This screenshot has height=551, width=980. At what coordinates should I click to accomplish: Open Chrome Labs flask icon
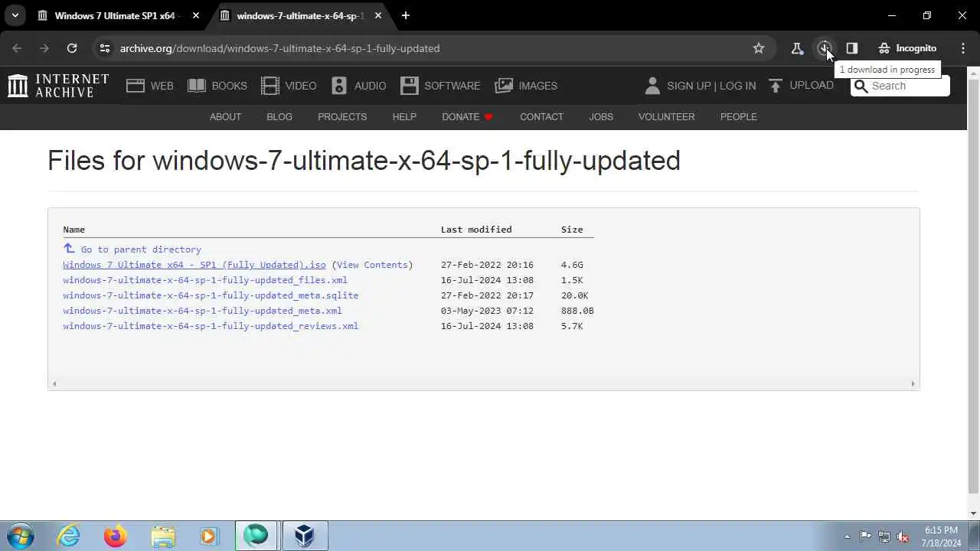click(x=797, y=48)
